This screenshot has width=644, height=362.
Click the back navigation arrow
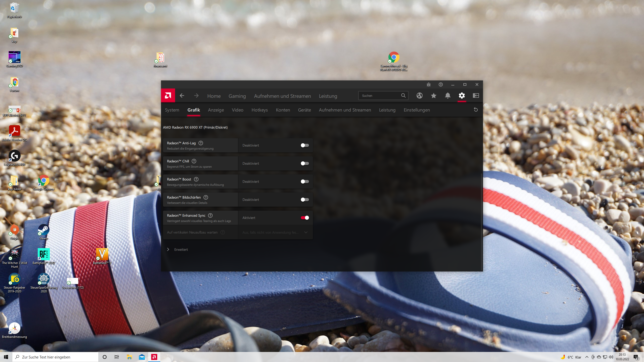click(x=182, y=96)
